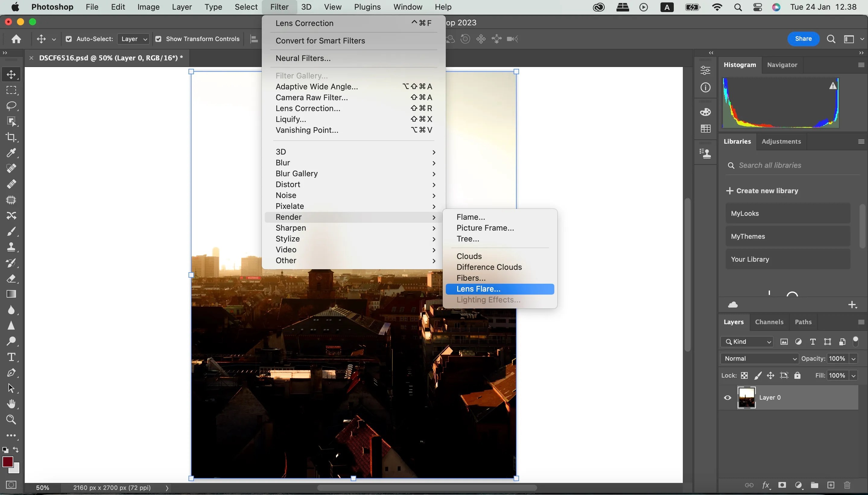Select the Move tool
The width and height of the screenshot is (868, 495).
pyautogui.click(x=11, y=75)
